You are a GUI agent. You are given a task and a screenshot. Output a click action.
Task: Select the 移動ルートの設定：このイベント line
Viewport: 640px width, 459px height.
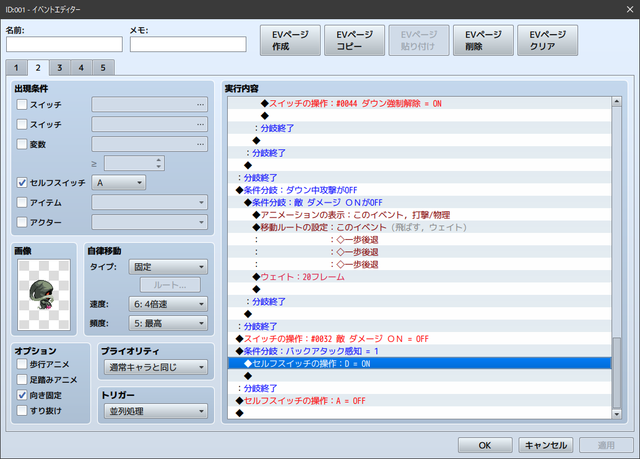coord(419,227)
